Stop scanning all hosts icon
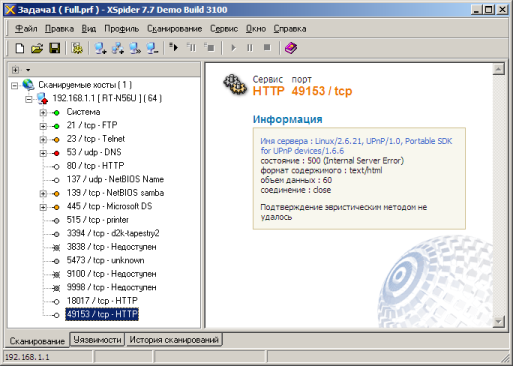513x366 pixels. [x=210, y=47]
